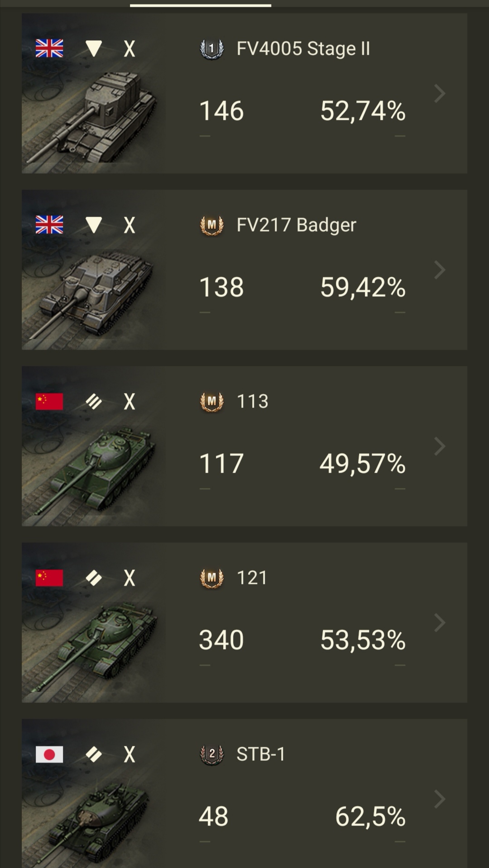Screen dimensions: 489x868
Task: Click the medium tank class icon on 121
Action: pyautogui.click(x=94, y=578)
